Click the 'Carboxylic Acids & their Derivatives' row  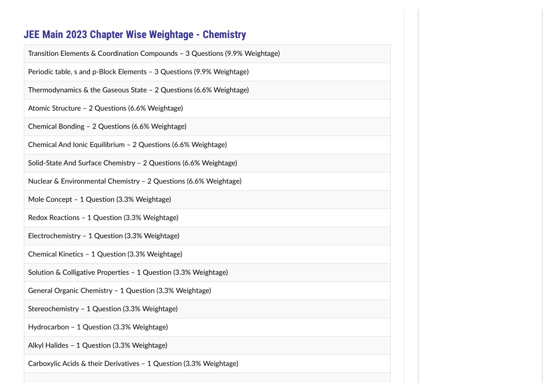207,364
